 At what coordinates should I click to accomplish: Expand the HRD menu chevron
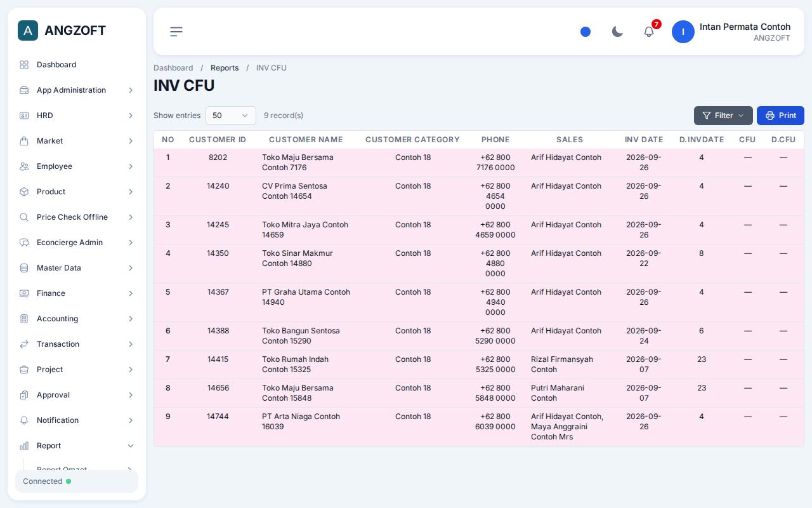[x=131, y=116]
